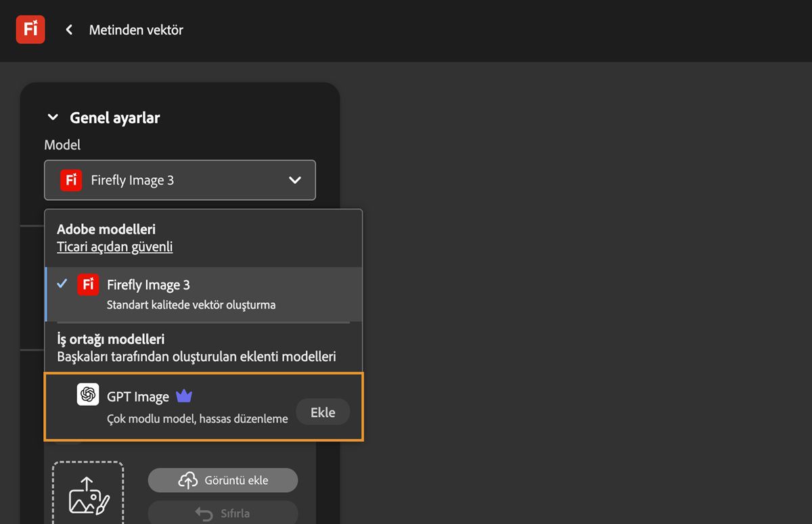The height and width of the screenshot is (524, 812).
Task: Click the Görüntü ekle upload button
Action: [x=223, y=480]
